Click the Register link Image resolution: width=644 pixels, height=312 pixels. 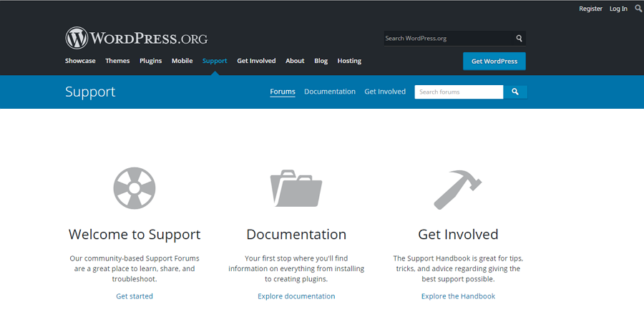pyautogui.click(x=590, y=9)
